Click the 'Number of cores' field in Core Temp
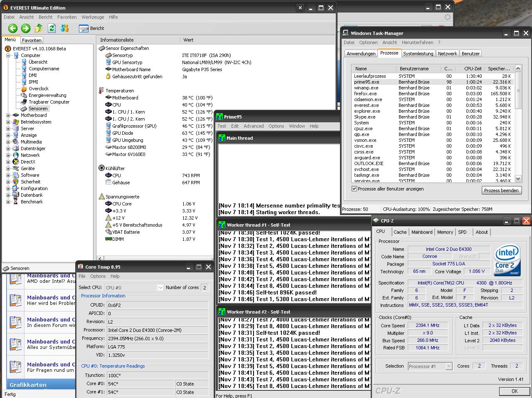 pyautogui.click(x=204, y=287)
